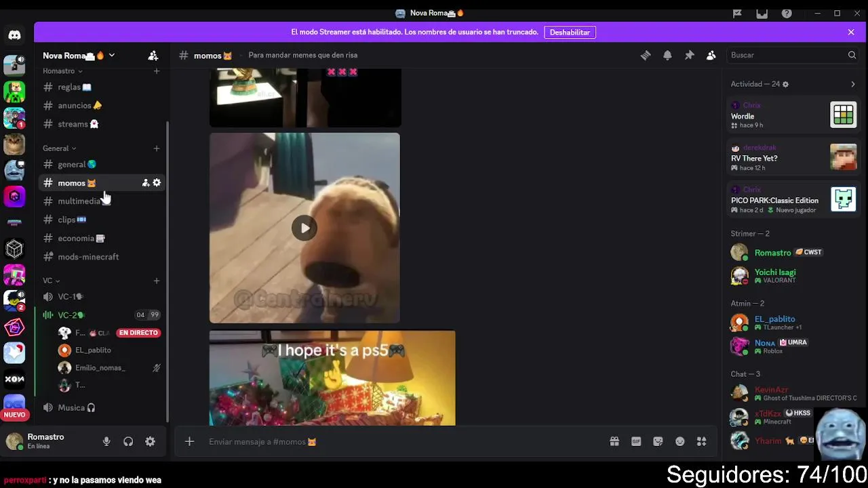Click the Wordle activity game icon
This screenshot has width=868, height=488.
pos(844,115)
